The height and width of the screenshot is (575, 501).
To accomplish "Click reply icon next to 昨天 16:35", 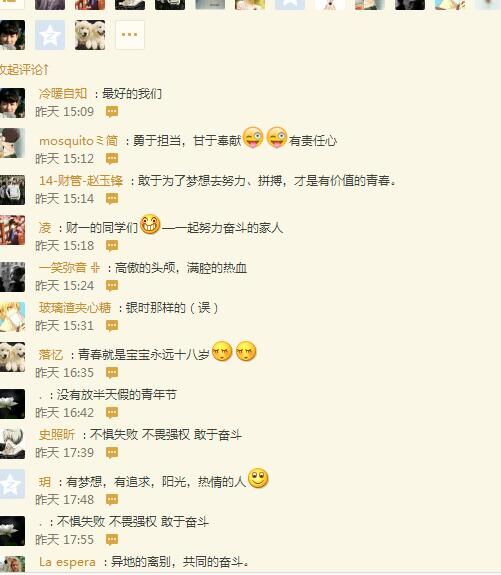I will [x=112, y=373].
